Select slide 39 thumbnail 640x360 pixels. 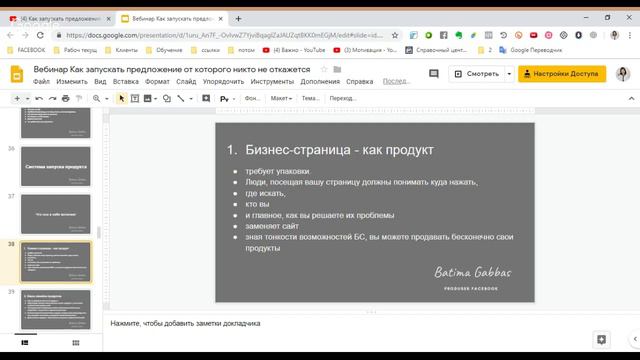point(56,310)
